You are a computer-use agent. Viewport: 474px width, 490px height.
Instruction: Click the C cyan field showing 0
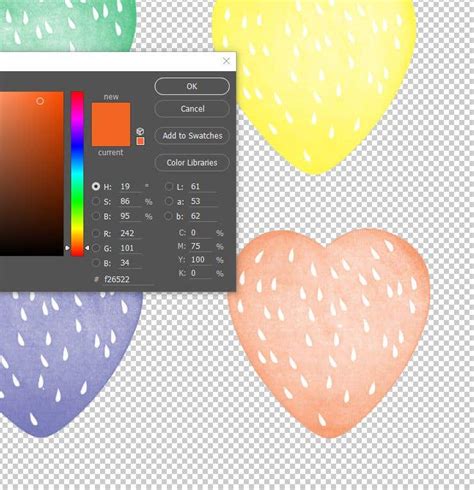coord(201,233)
